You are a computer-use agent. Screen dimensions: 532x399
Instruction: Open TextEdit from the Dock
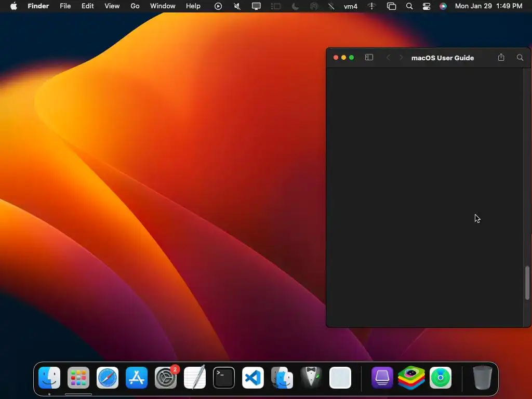pos(195,378)
